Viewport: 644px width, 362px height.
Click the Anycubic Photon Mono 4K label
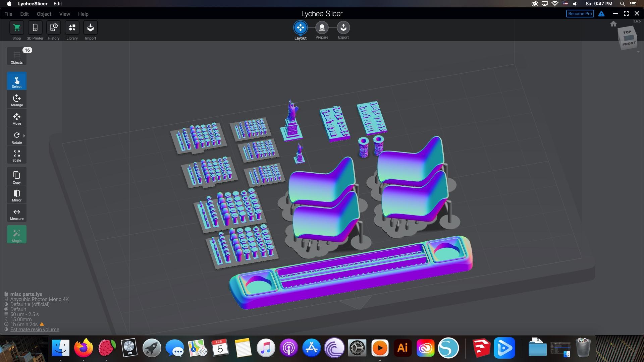click(39, 299)
